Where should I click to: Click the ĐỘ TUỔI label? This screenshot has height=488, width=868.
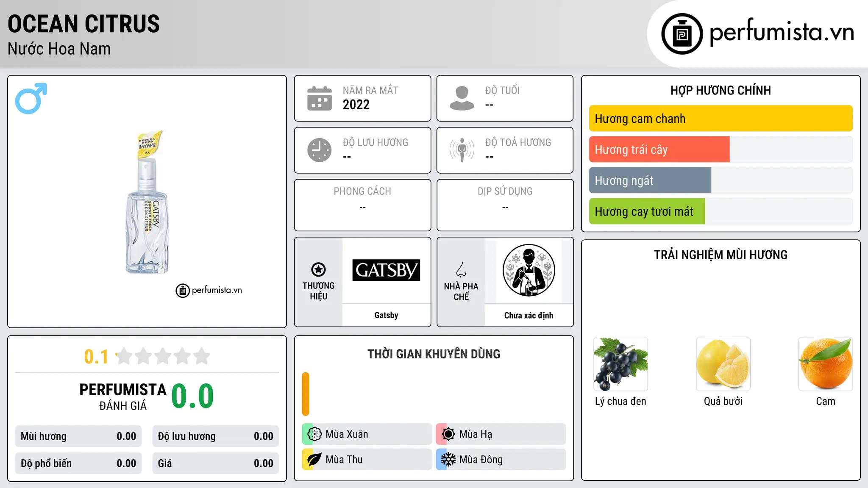502,90
